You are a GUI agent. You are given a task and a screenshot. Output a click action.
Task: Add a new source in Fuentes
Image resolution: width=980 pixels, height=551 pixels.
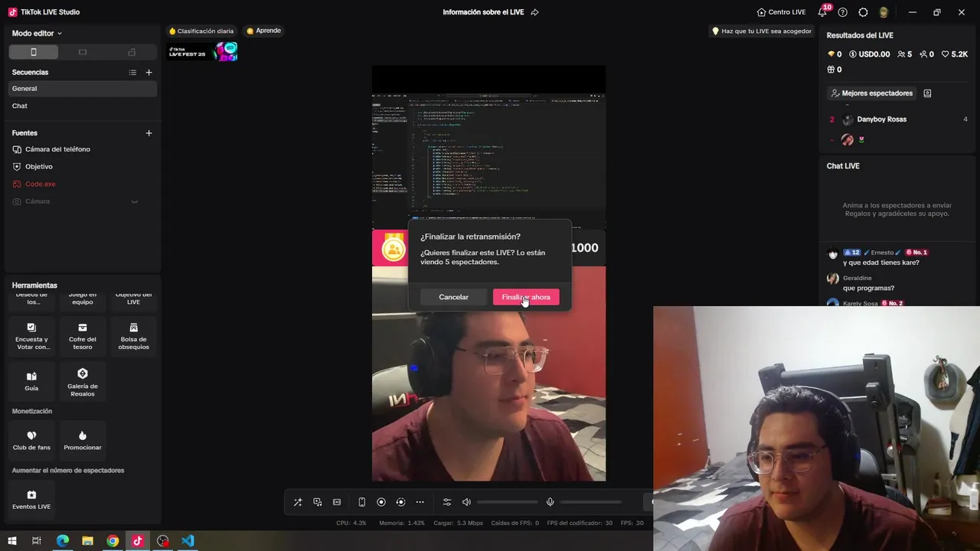tap(149, 133)
